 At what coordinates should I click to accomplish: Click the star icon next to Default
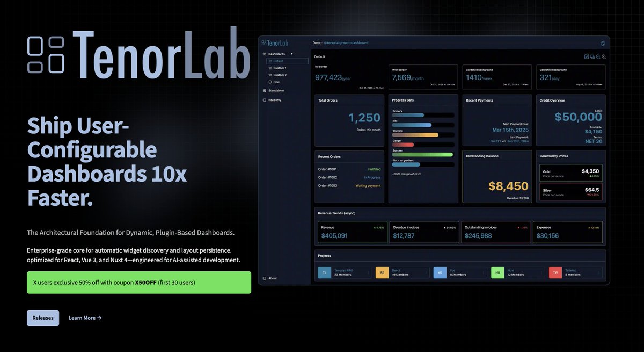pos(270,61)
